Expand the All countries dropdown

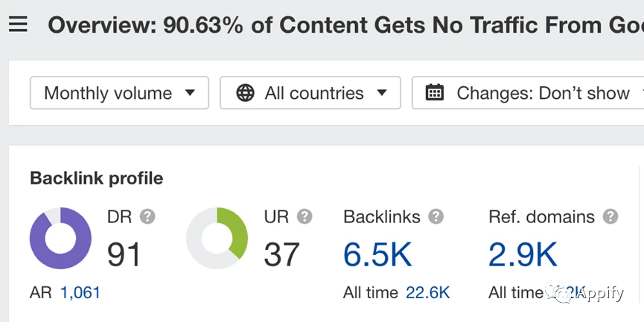point(310,93)
